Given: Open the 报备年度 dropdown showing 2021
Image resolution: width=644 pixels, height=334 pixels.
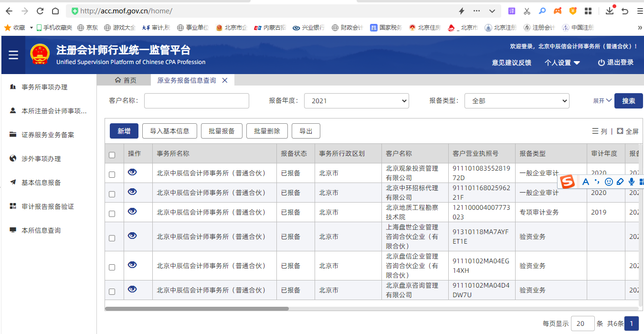Looking at the screenshot, I should pos(356,101).
